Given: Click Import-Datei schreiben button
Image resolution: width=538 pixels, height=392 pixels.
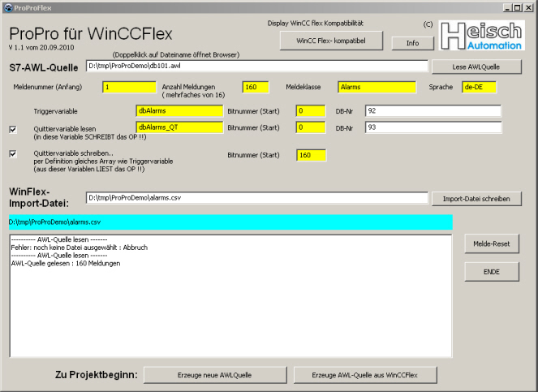Looking at the screenshot, I should pos(476,199).
